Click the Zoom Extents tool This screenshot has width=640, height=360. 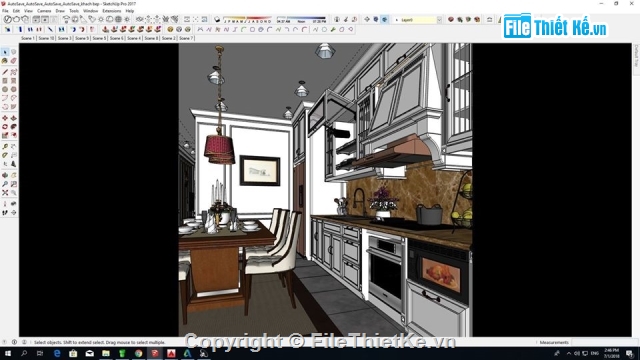pos(5,192)
